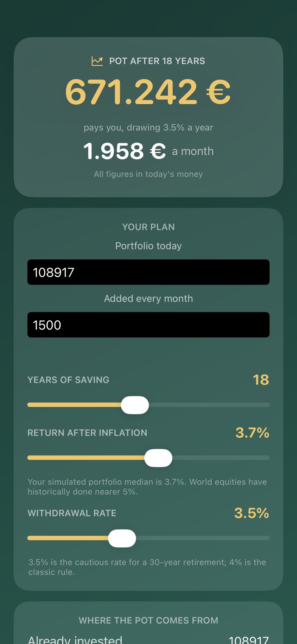The height and width of the screenshot is (644, 297).
Task: Click the 1.958 € monthly payout figure
Action: 125,151
